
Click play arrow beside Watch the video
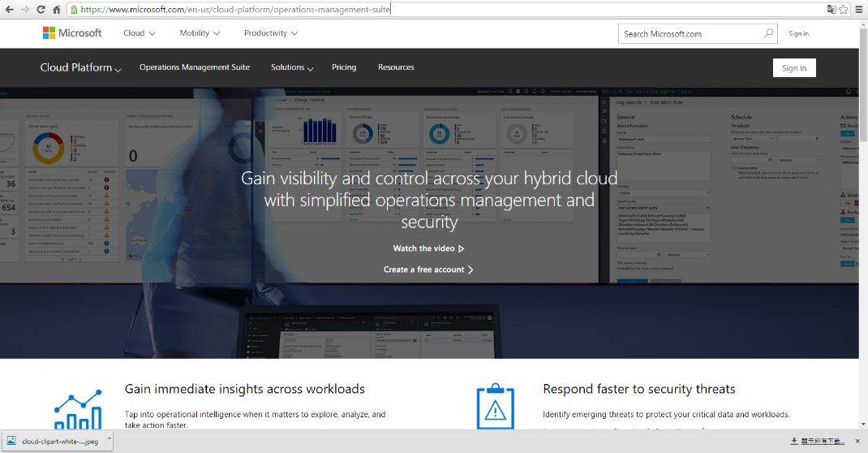(x=461, y=248)
